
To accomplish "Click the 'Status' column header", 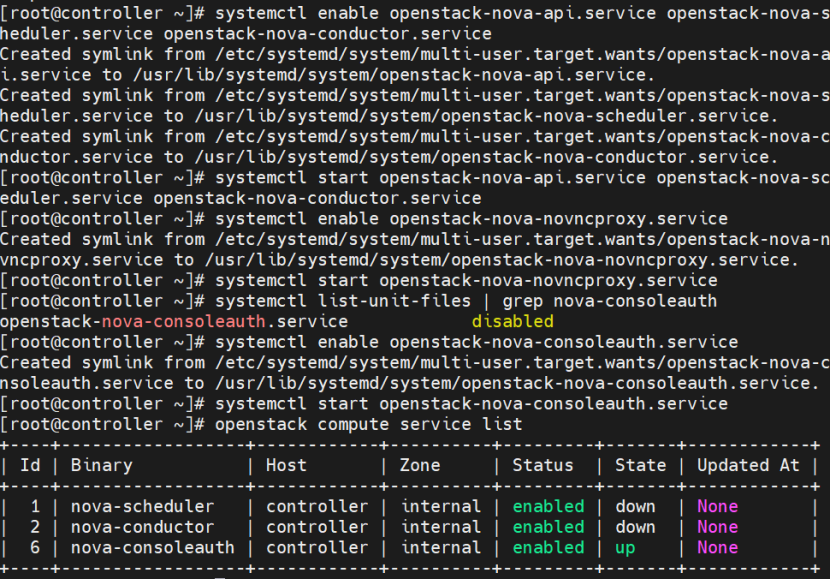I will click(x=543, y=465).
